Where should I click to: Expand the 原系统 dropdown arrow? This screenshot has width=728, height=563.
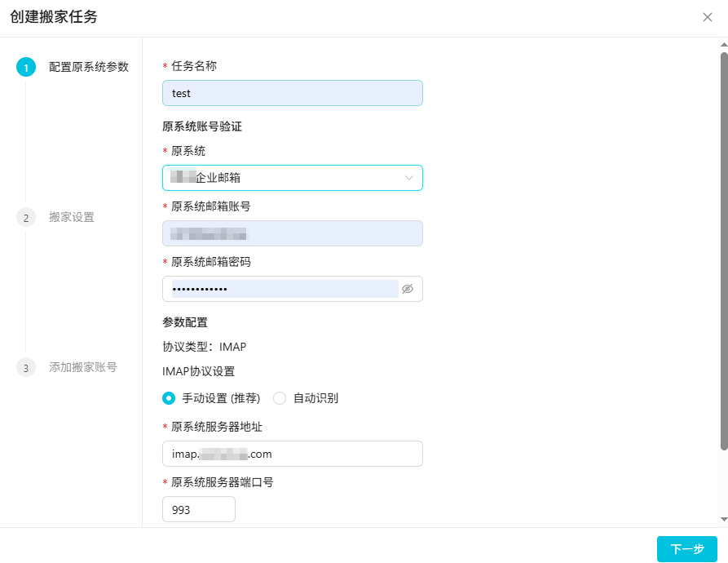(x=409, y=178)
